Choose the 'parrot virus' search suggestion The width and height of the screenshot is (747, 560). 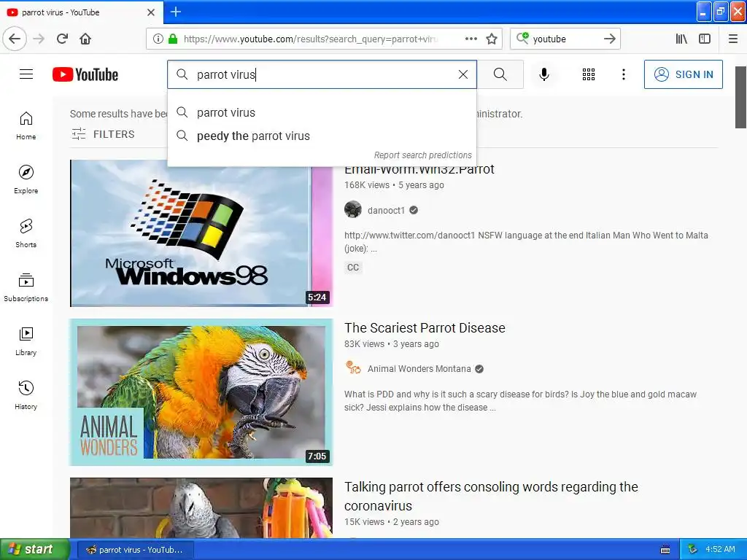pos(322,112)
